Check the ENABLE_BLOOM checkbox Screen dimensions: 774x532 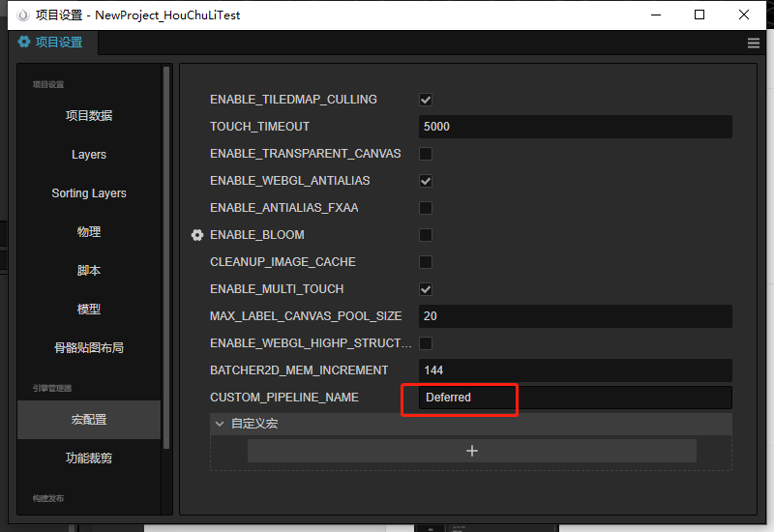tap(426, 235)
